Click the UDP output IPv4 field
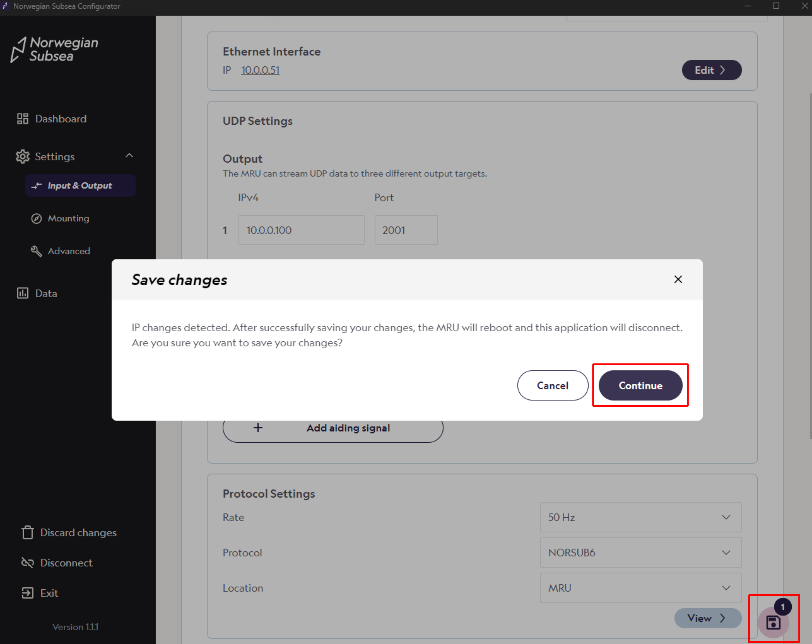 point(301,230)
